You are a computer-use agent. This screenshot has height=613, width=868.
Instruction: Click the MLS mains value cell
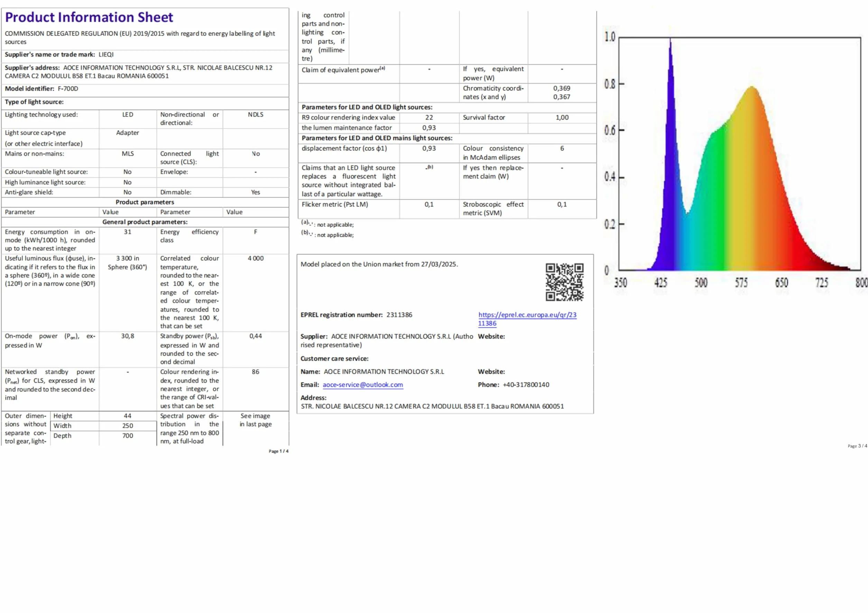(127, 154)
